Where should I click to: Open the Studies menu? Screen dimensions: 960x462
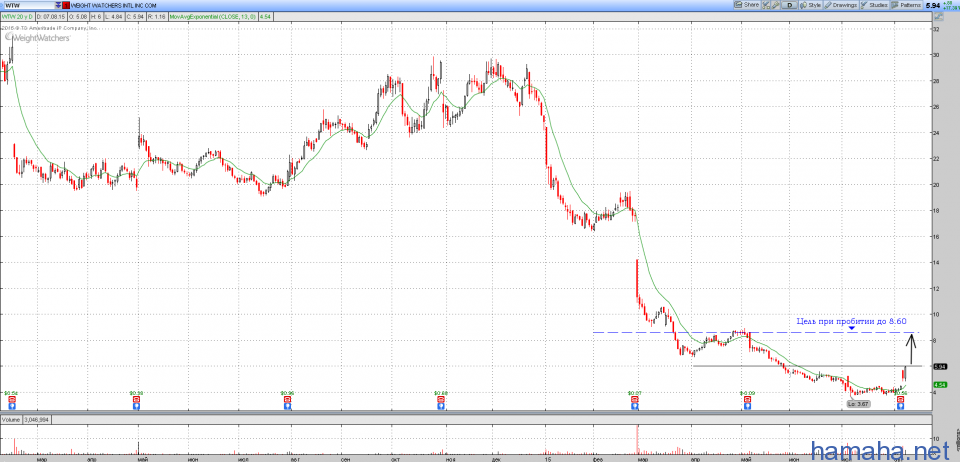874,5
